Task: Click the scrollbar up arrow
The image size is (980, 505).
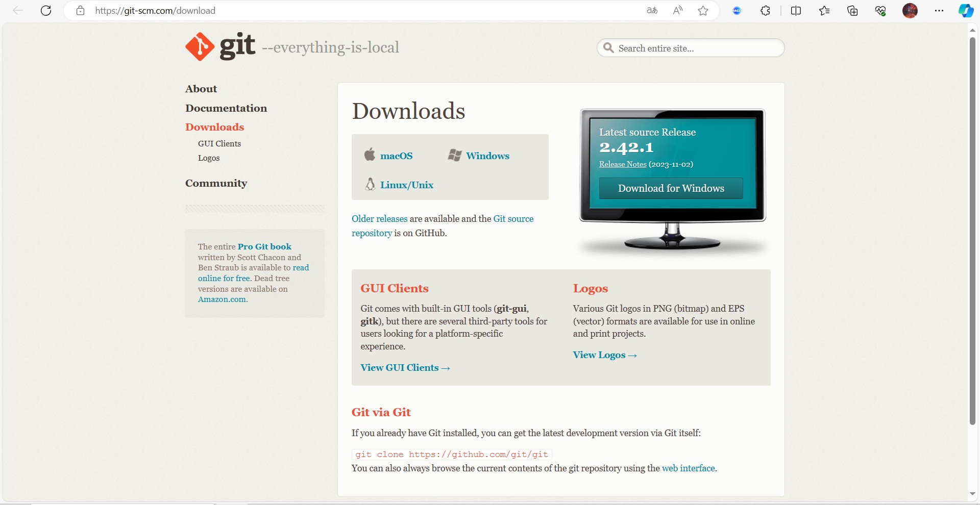Action: [972, 30]
